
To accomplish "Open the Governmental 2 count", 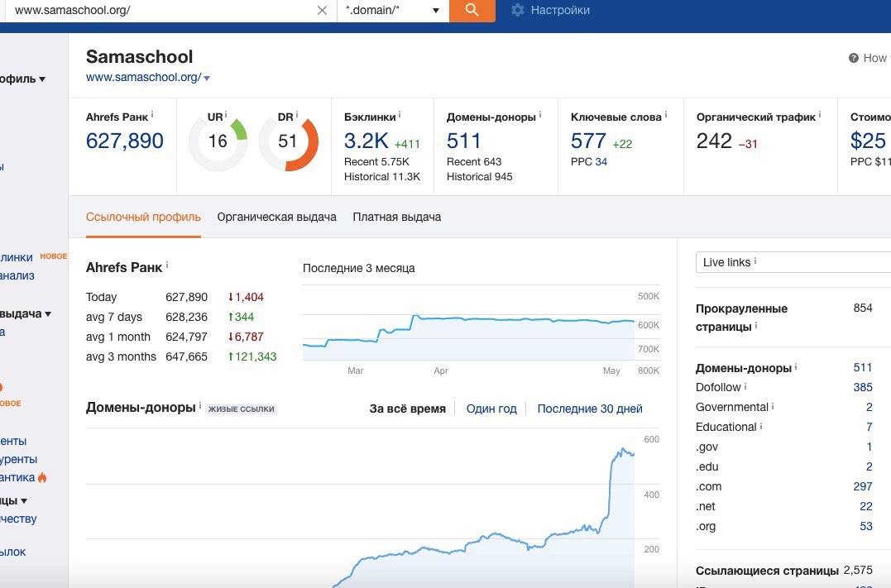I will (869, 408).
